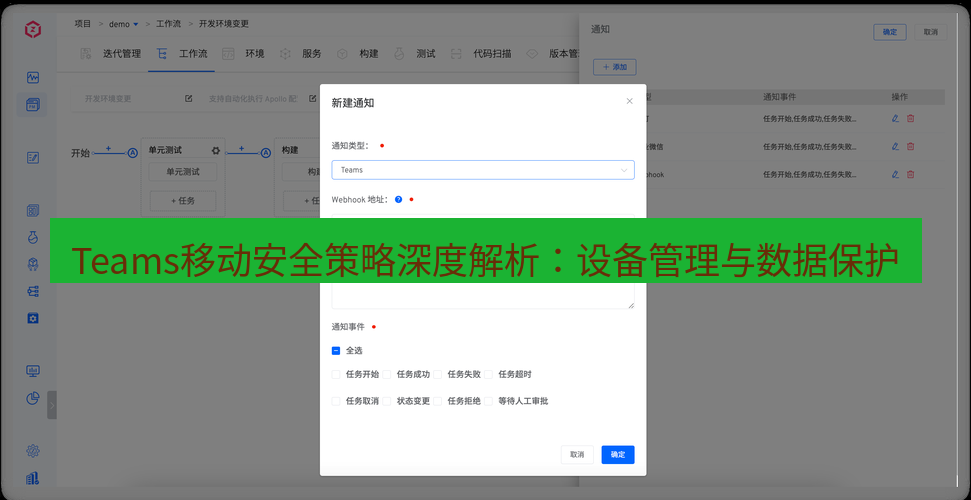Delete the hook notification row
Image resolution: width=971 pixels, height=500 pixels.
pyautogui.click(x=910, y=175)
